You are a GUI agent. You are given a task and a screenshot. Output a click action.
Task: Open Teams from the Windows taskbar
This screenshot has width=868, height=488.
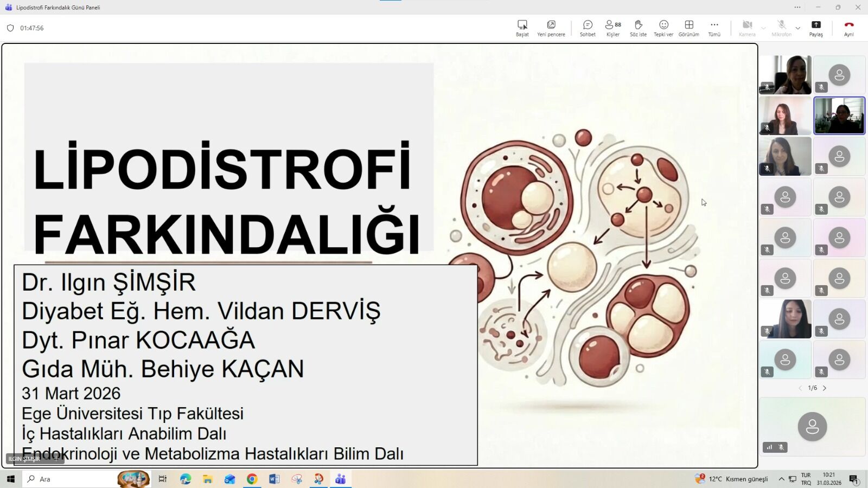(x=340, y=479)
